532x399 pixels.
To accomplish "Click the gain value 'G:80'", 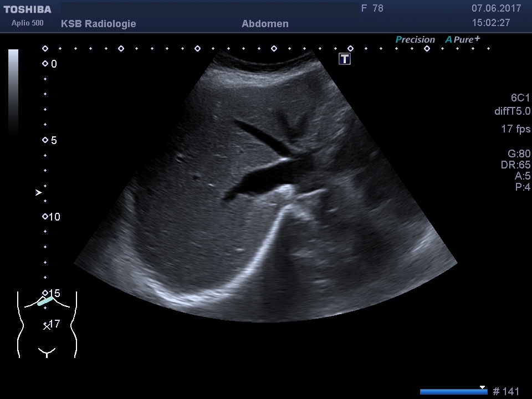I will (x=519, y=154).
